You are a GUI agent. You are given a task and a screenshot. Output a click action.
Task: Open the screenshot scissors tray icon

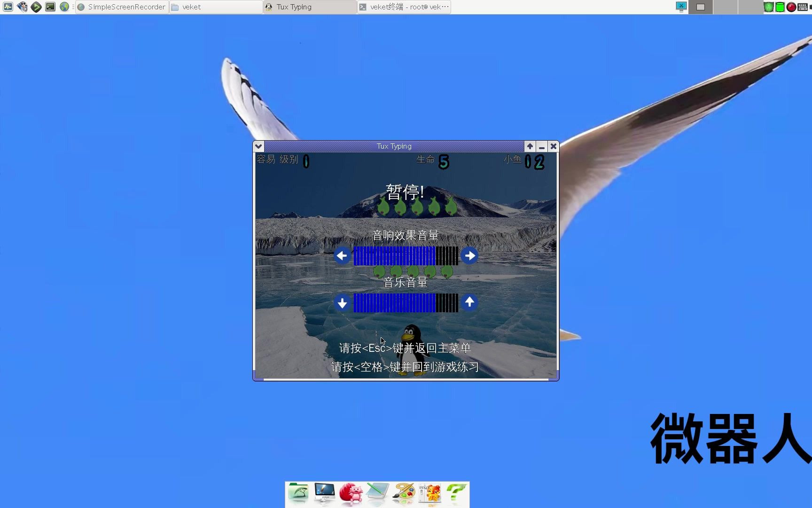(x=681, y=7)
